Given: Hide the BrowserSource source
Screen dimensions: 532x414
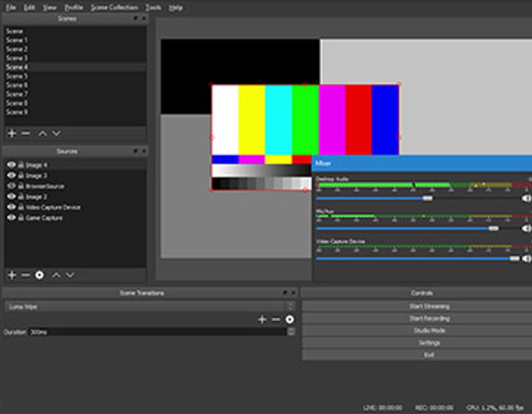Looking at the screenshot, I should point(12,186).
